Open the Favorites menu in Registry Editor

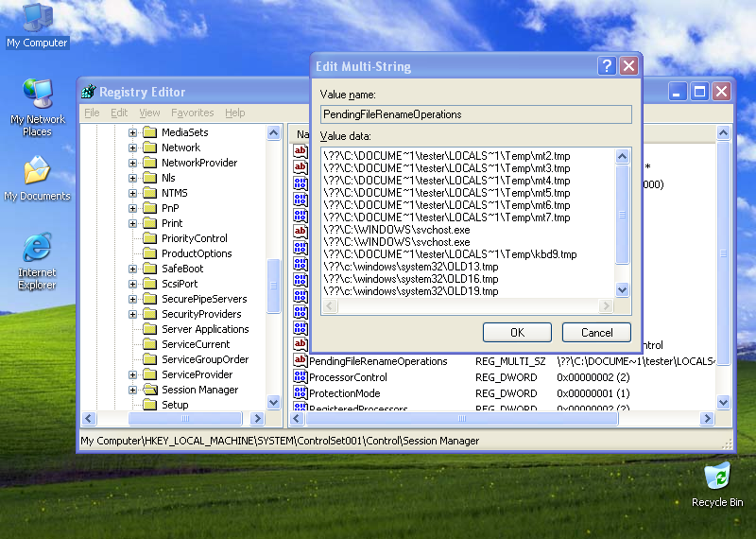pos(193,113)
